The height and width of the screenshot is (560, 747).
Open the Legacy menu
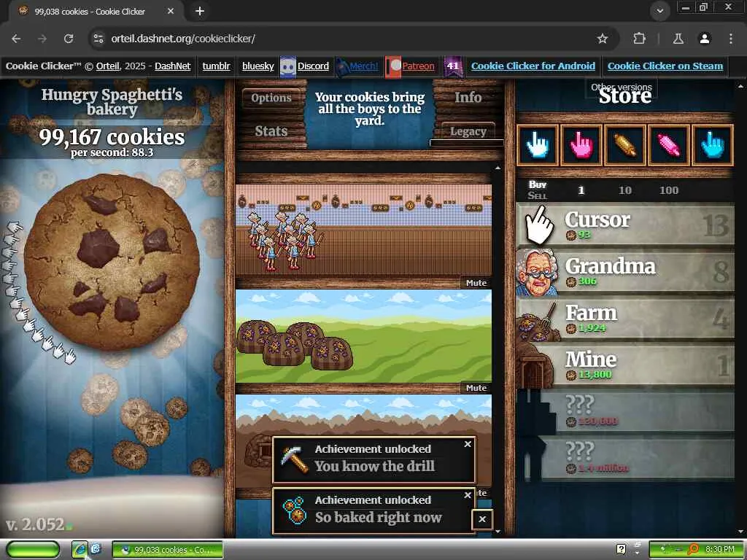[x=468, y=131]
